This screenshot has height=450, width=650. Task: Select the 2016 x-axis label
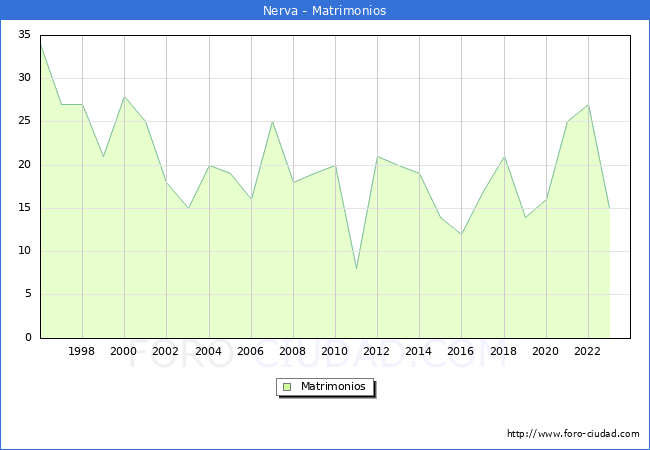pyautogui.click(x=461, y=351)
